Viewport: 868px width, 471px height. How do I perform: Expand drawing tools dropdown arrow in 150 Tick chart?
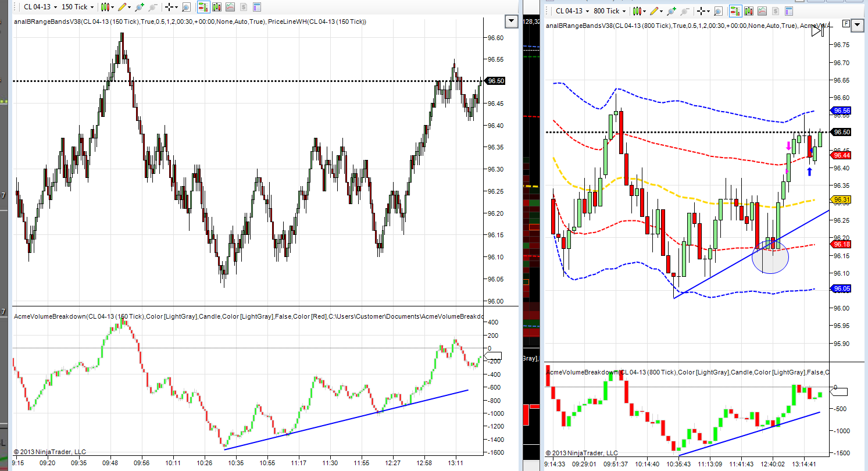tap(129, 7)
